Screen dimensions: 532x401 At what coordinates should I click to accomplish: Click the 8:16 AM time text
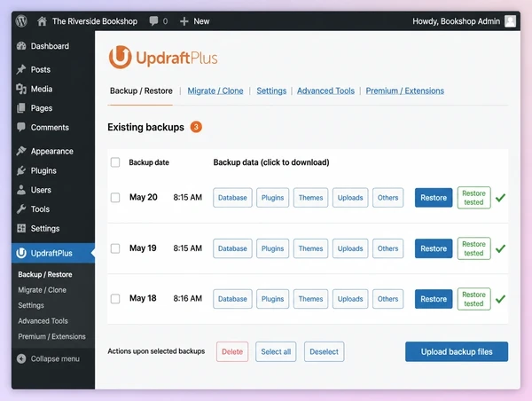[188, 298]
